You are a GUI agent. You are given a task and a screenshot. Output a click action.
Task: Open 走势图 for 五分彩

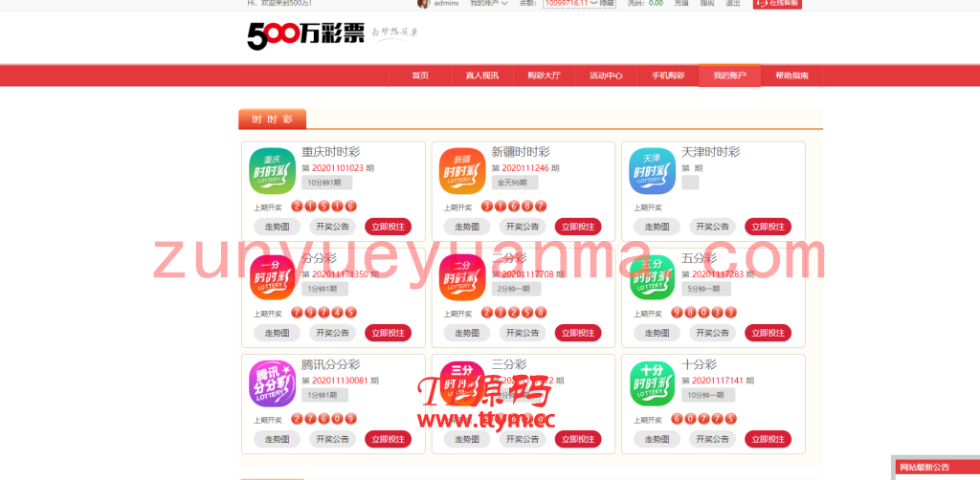657,333
